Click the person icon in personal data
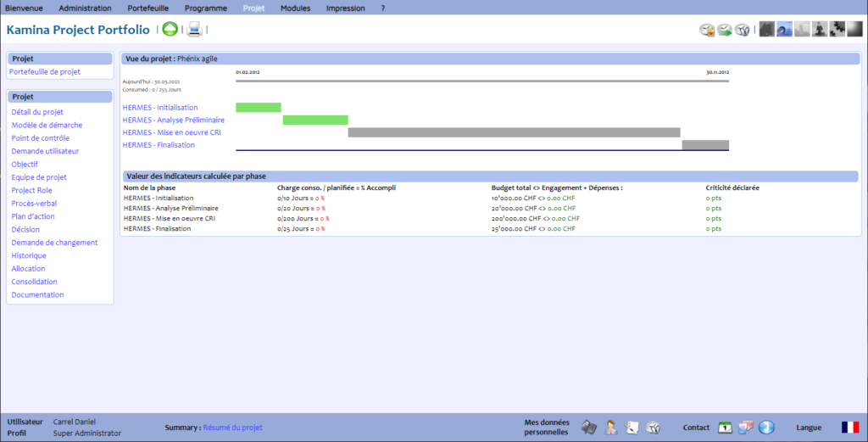The width and height of the screenshot is (868, 442). (x=610, y=428)
